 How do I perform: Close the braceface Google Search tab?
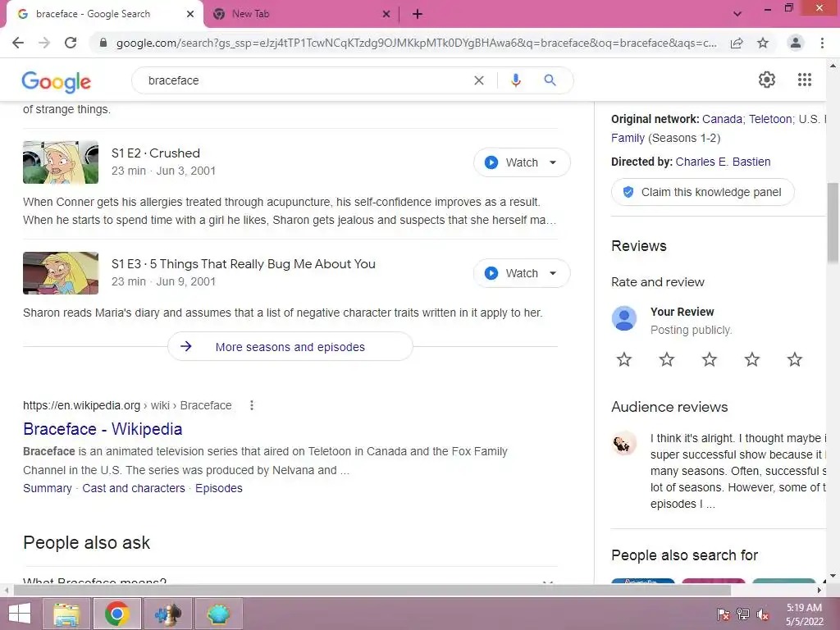tap(190, 14)
